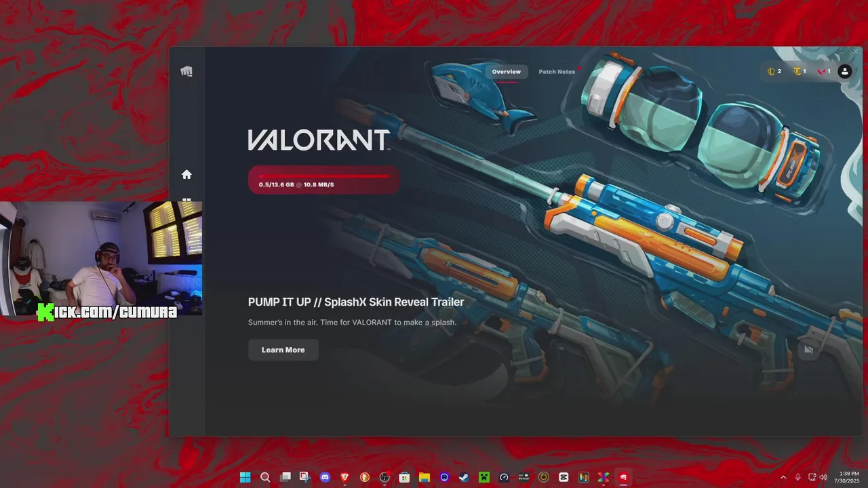
Task: Click the Riot Games fist logo
Action: (186, 72)
